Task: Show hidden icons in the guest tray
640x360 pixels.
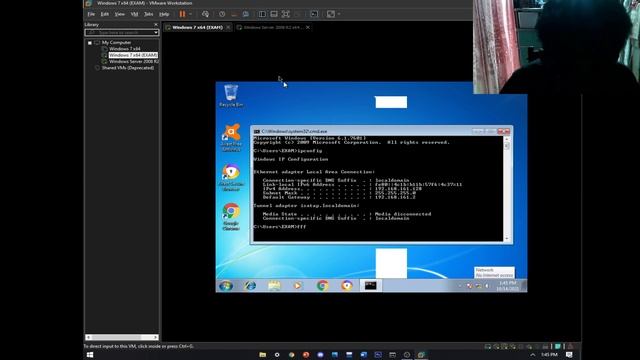Action: coord(460,286)
